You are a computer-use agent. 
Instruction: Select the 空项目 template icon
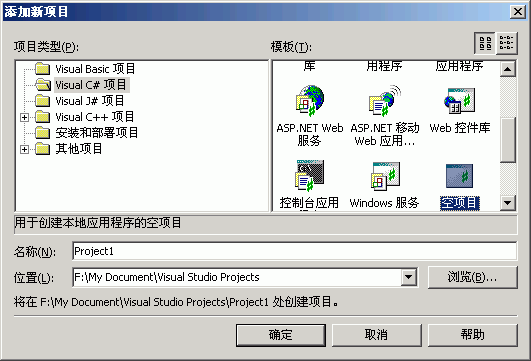[460, 176]
